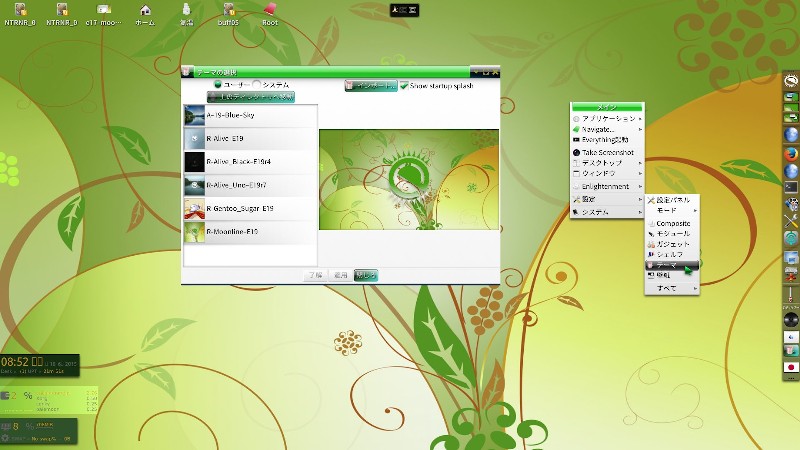Image resolution: width=800 pixels, height=450 pixels.
Task: Select the R-Gentoo_Sugar-E19 theme
Action: click(x=250, y=209)
